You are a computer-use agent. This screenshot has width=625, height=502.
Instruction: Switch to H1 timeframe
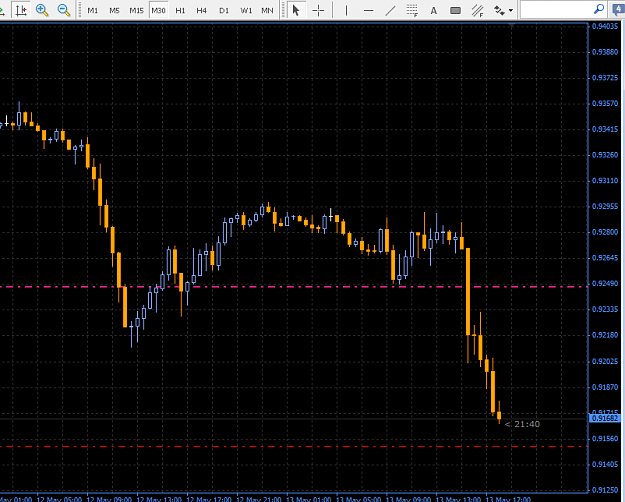(180, 10)
